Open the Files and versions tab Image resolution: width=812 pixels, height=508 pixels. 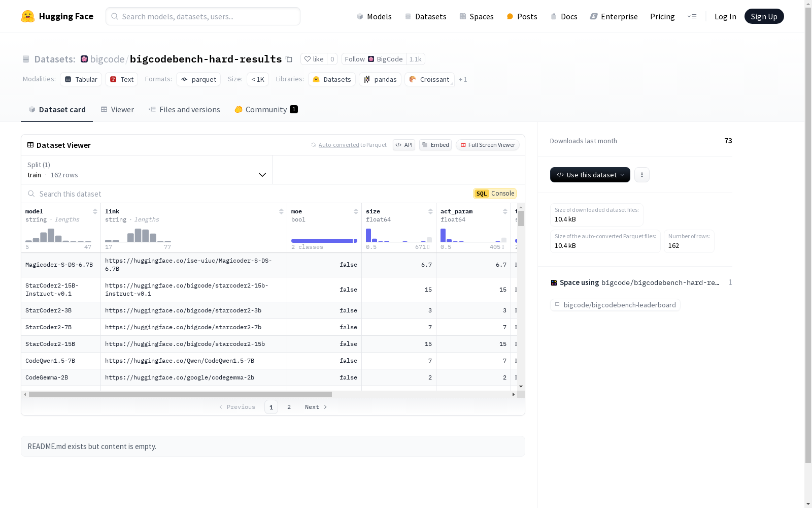184,109
